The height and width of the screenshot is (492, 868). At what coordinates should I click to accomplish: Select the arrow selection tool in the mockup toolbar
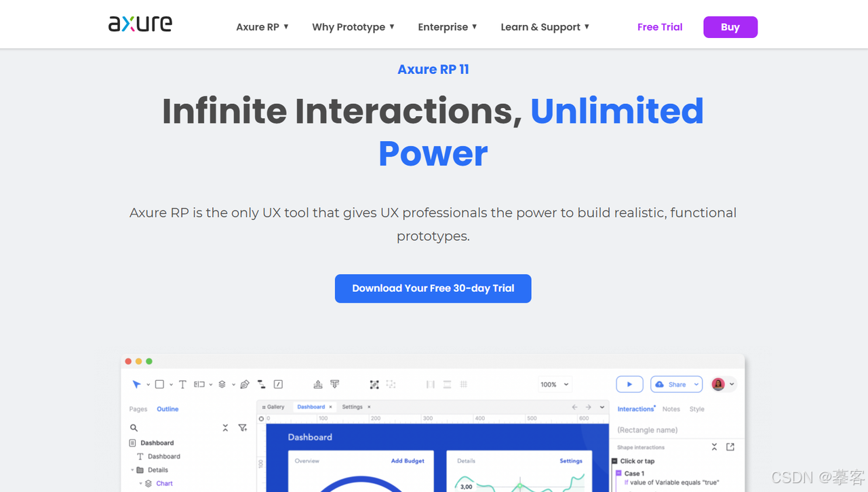coord(136,384)
